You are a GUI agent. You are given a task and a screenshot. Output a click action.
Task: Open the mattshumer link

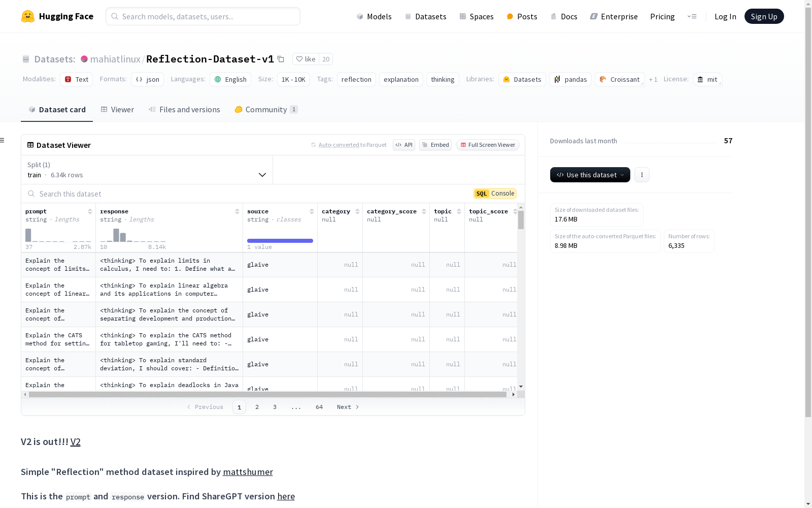[248, 471]
